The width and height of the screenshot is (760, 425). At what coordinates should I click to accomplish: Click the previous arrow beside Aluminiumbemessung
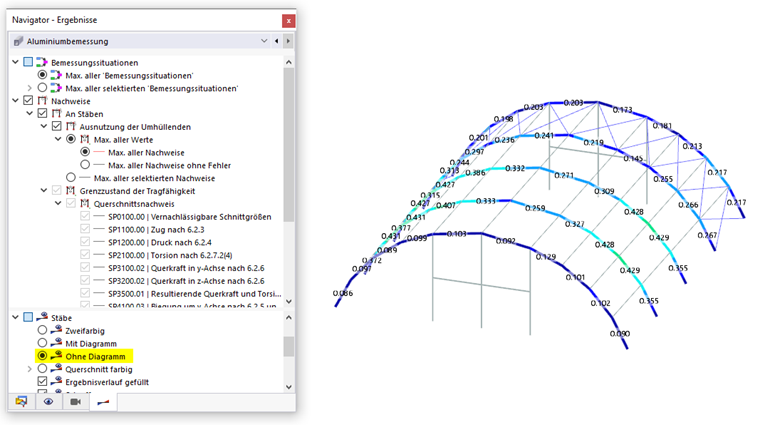click(277, 41)
